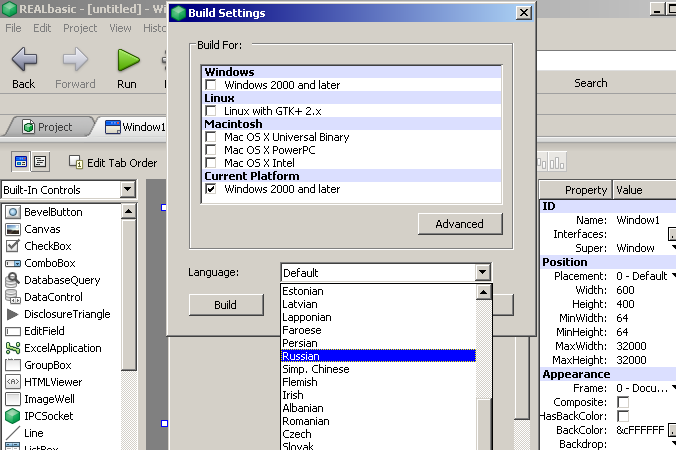Select the ExcelApplication control icon

(x=13, y=348)
